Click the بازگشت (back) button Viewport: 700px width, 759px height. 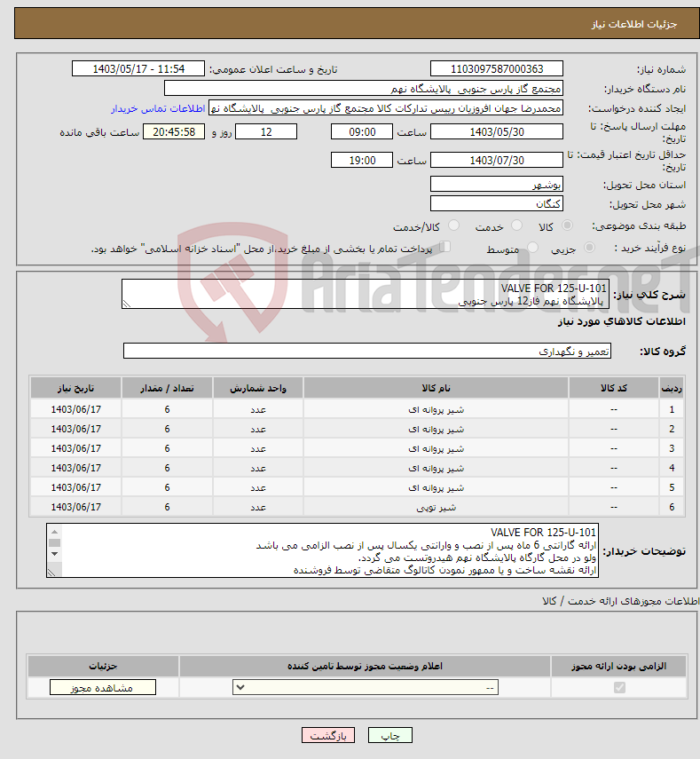(x=328, y=735)
